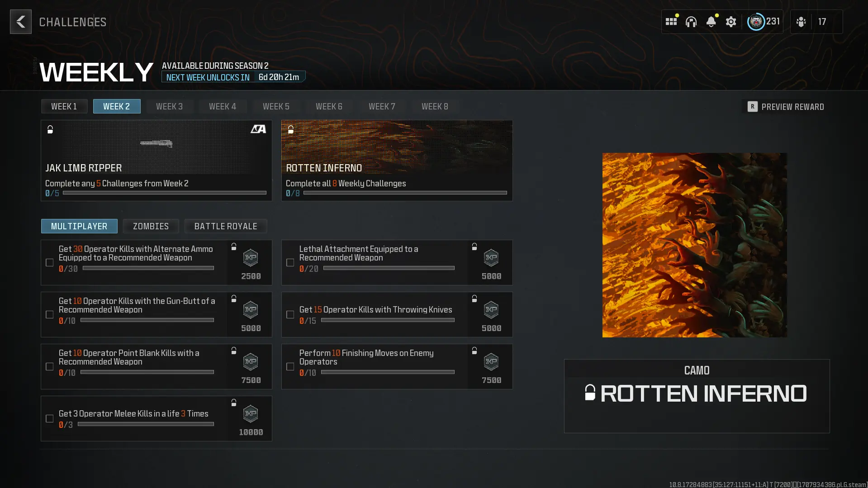Click the back arrow next to CHALLENGES
Viewport: 868px width, 488px height.
pyautogui.click(x=20, y=21)
